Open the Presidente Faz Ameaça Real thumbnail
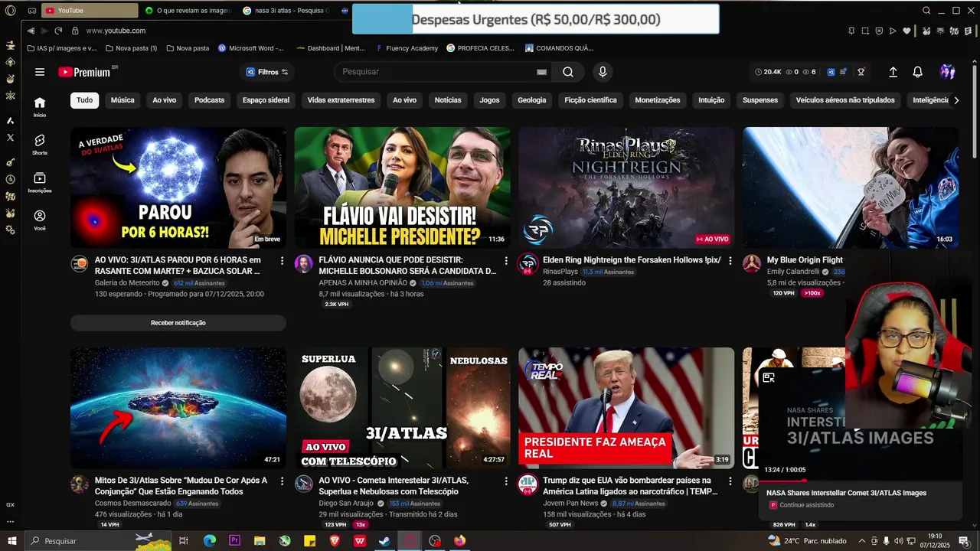 [x=626, y=408]
